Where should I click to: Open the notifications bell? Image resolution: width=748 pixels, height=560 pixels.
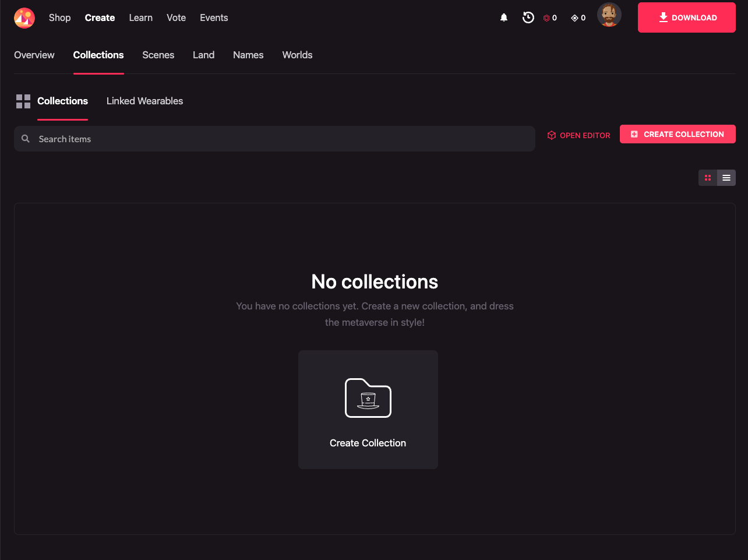click(504, 18)
